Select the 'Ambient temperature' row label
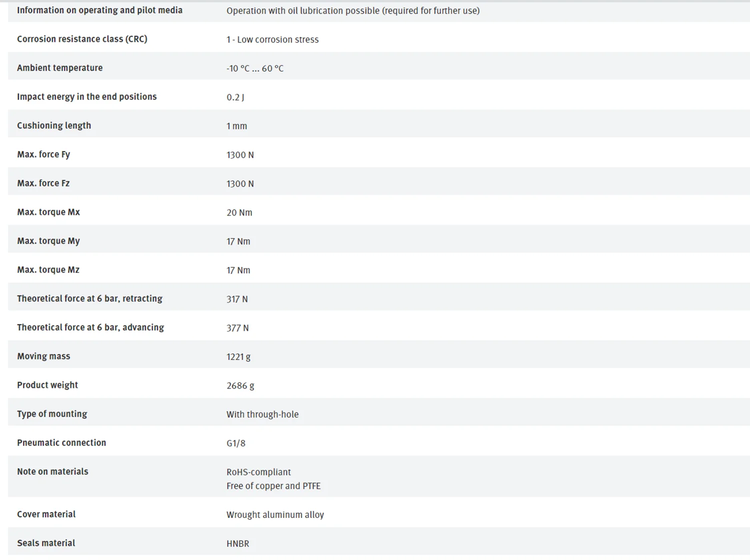This screenshot has width=750, height=560. click(59, 68)
